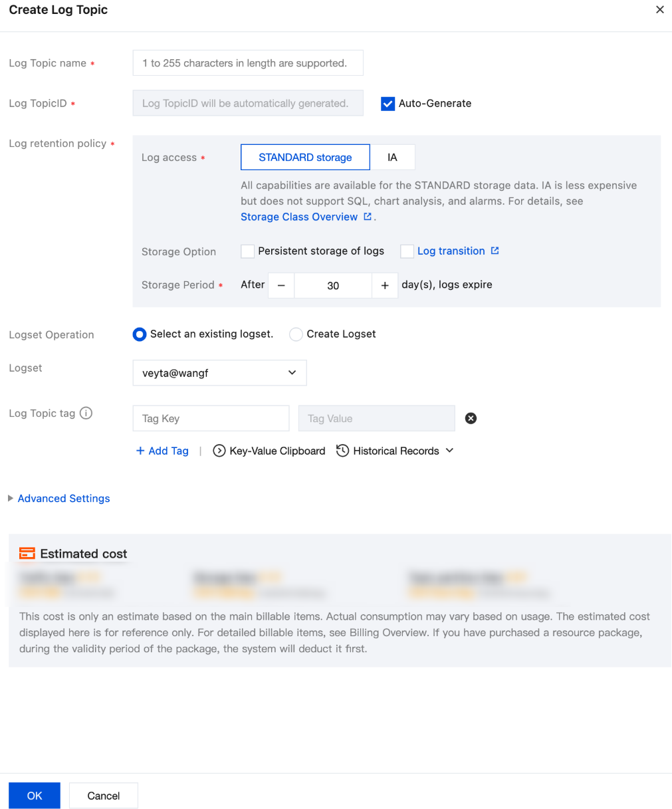Click the tag remove (x) icon

(471, 418)
